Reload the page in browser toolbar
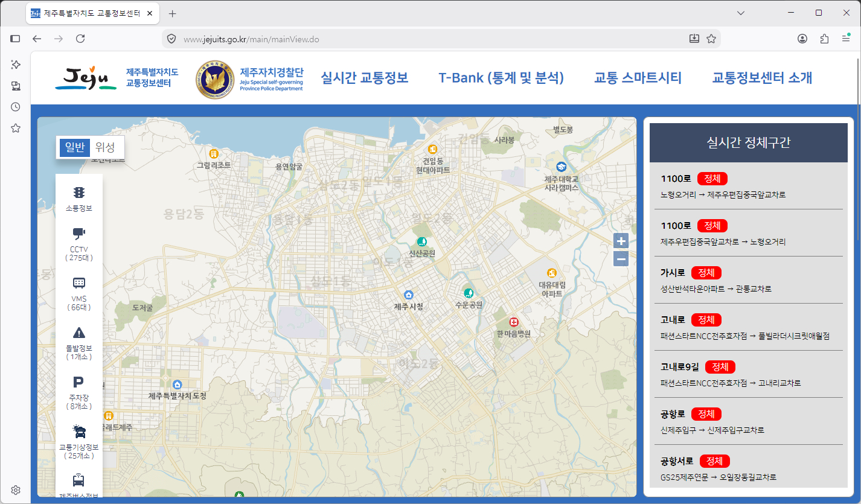This screenshot has height=504, width=861. 80,39
